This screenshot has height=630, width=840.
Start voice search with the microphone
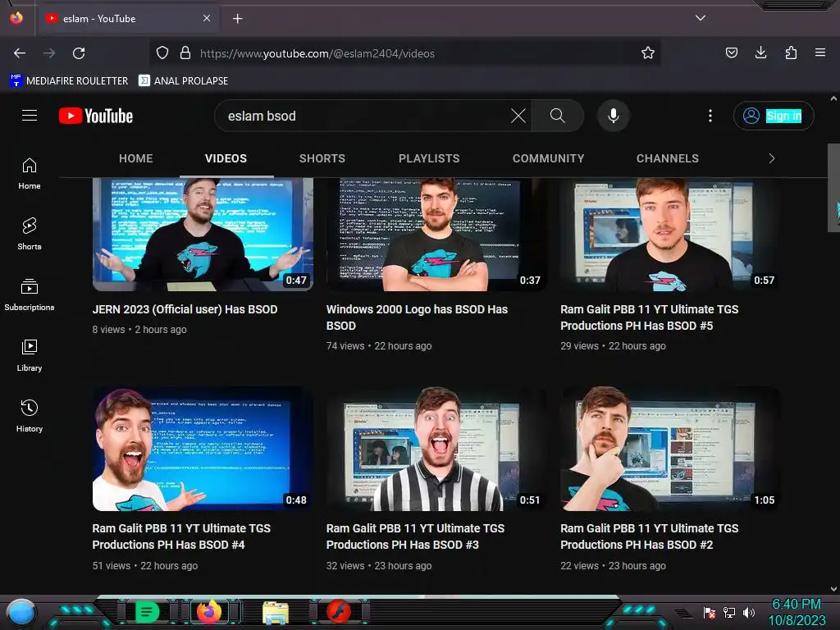(614, 116)
